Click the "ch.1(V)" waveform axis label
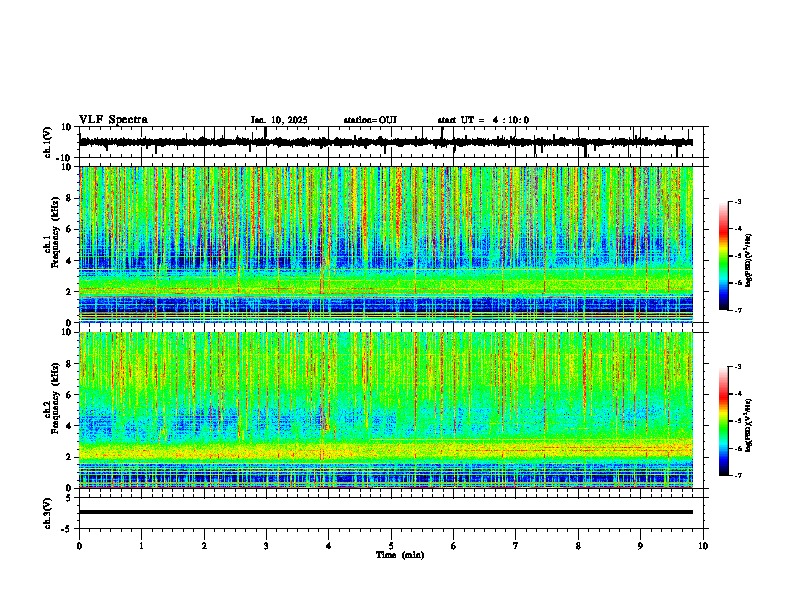Screen dimensions: 792x612 tap(48, 142)
